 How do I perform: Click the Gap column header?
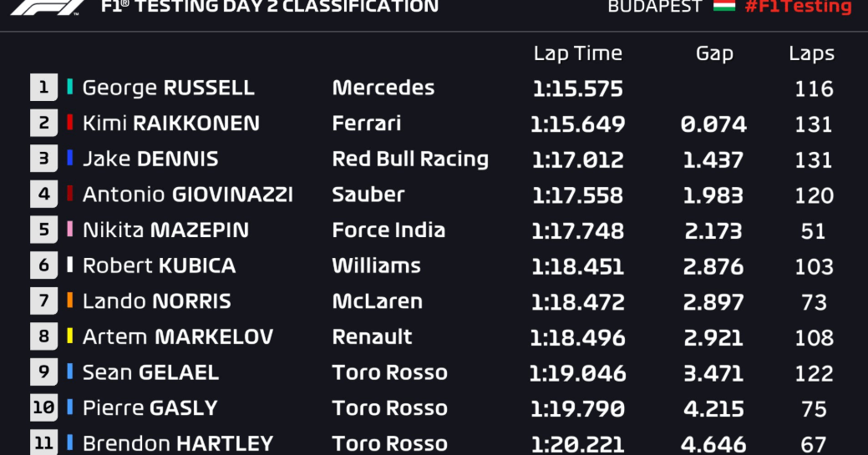(x=714, y=53)
